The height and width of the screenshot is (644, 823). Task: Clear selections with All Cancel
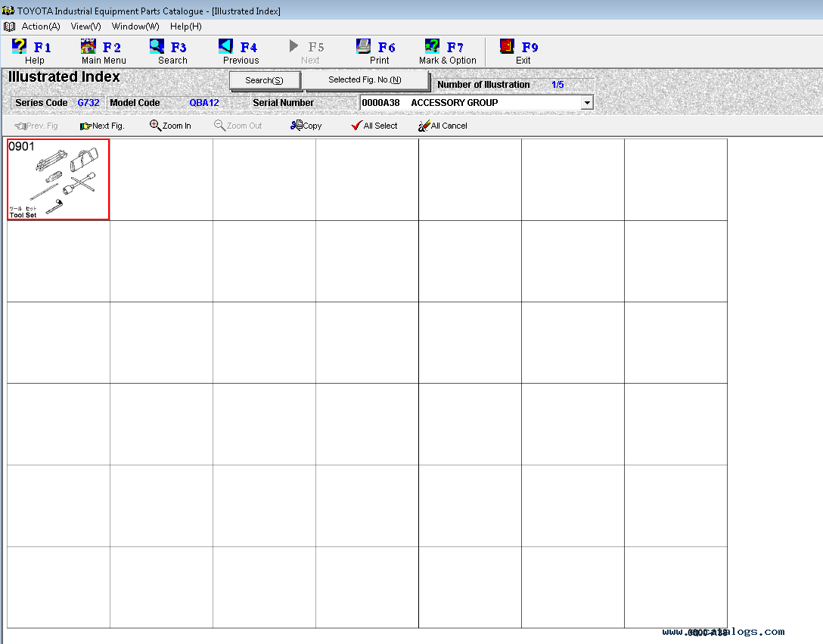[x=443, y=126]
